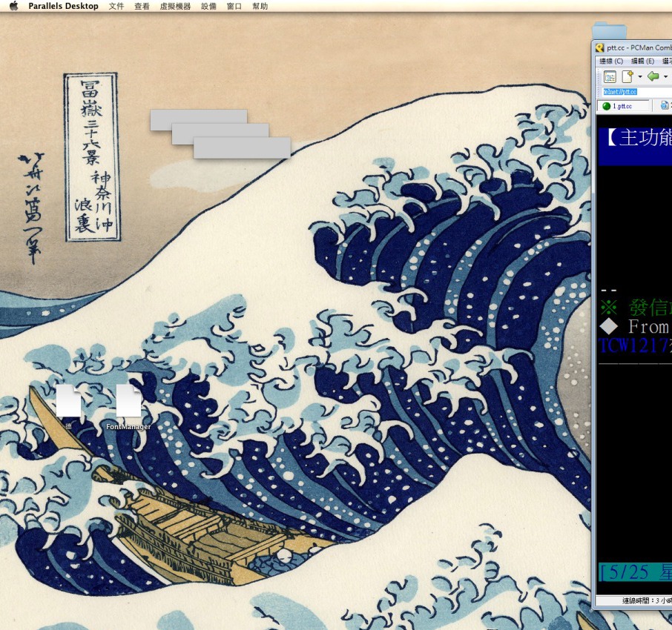The width and height of the screenshot is (672, 630).
Task: Open the 窗口 menu
Action: point(234,6)
